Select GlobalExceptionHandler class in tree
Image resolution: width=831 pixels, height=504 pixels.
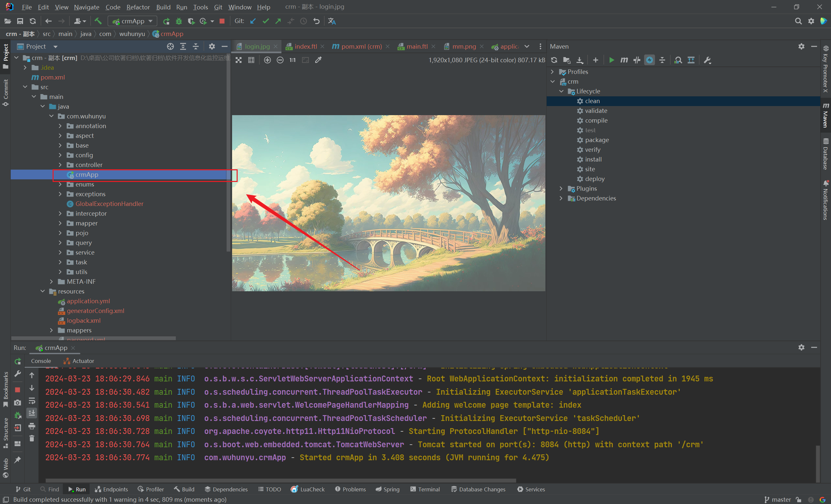(x=109, y=204)
